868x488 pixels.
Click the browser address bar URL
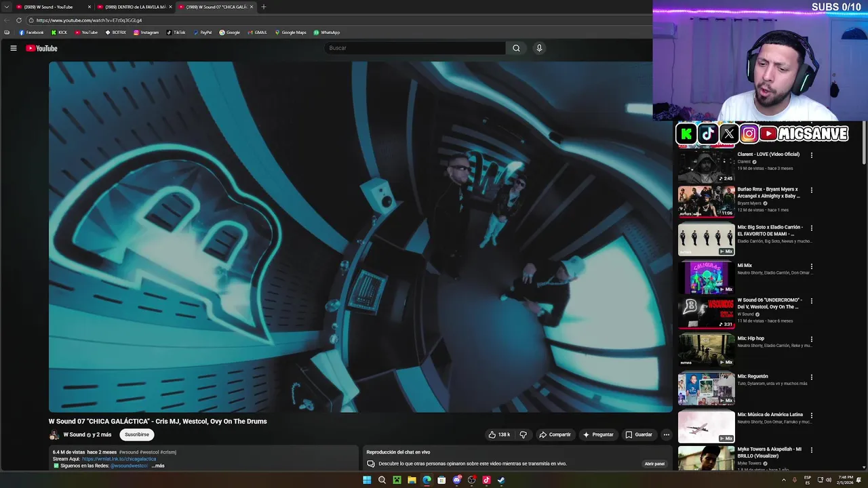coord(89,20)
